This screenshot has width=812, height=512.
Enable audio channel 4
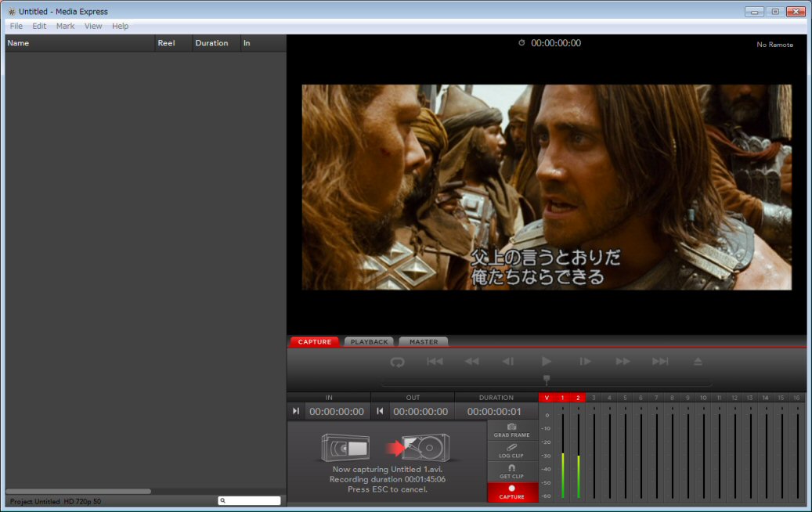coord(609,398)
